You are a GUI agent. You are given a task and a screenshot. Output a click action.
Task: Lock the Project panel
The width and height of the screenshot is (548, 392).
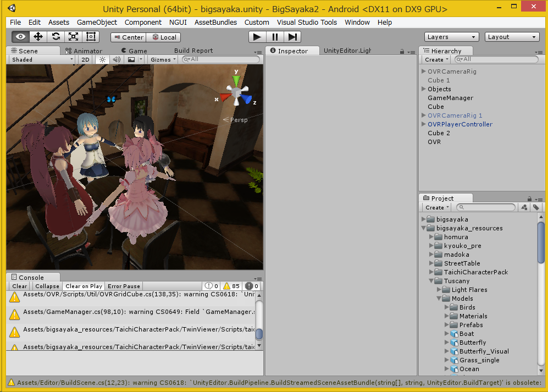[x=529, y=198]
